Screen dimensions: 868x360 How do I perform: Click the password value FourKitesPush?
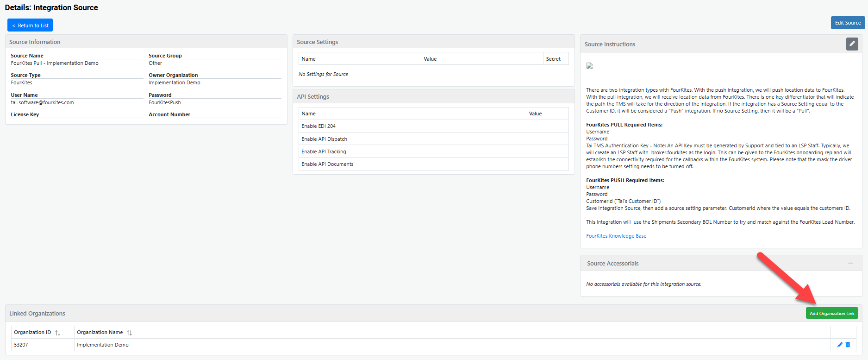click(x=165, y=102)
